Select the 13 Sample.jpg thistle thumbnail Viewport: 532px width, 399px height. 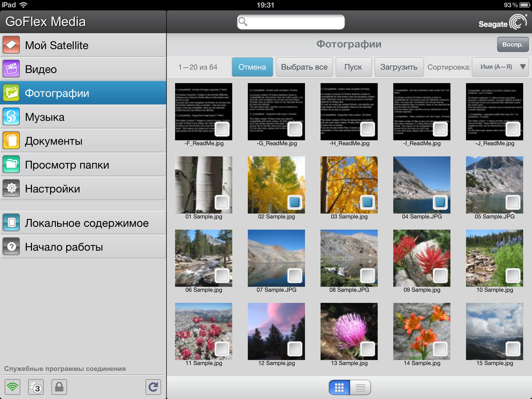pos(349,331)
